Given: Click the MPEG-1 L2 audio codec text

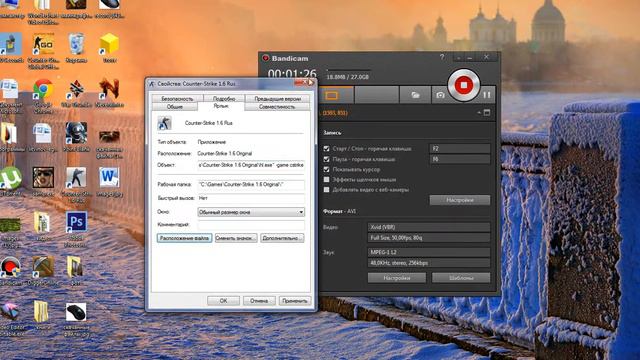Looking at the screenshot, I should [x=383, y=252].
